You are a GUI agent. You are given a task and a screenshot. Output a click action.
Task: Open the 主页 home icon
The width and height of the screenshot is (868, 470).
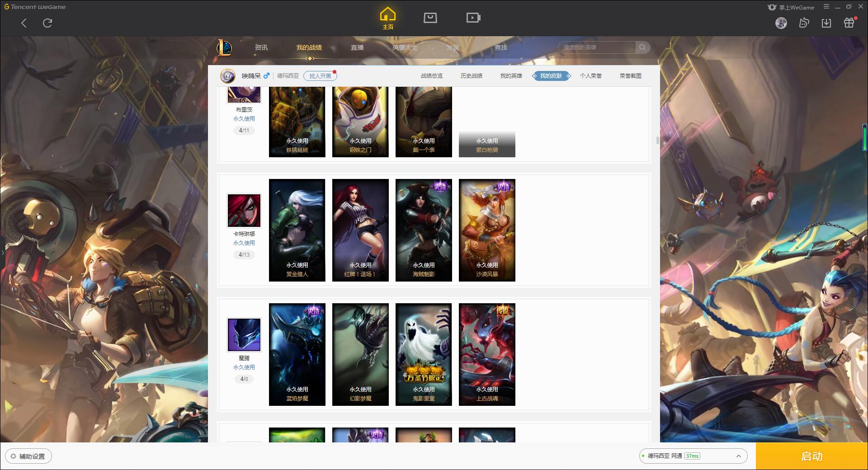(387, 19)
